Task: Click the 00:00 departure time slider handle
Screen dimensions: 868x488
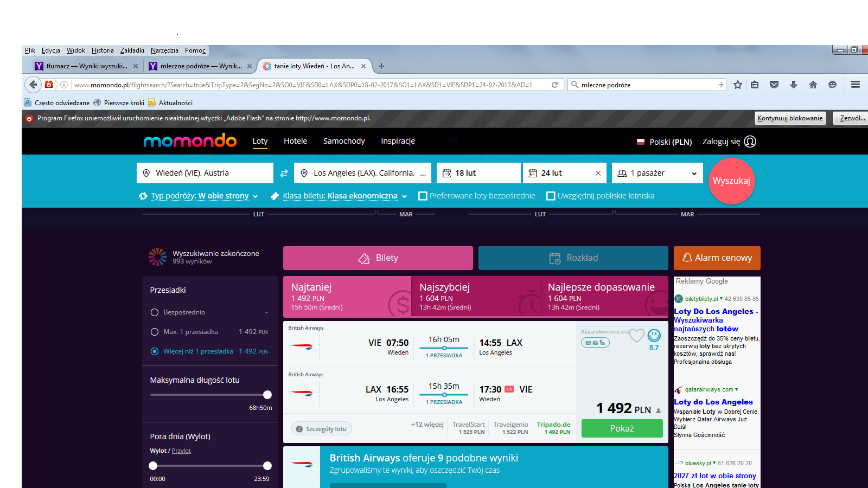Action: click(x=153, y=466)
